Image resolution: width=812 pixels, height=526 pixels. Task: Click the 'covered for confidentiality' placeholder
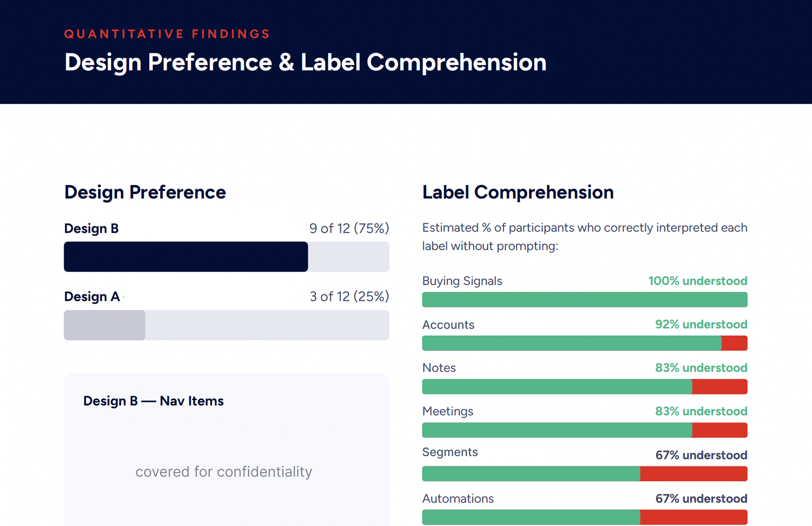[x=224, y=472]
